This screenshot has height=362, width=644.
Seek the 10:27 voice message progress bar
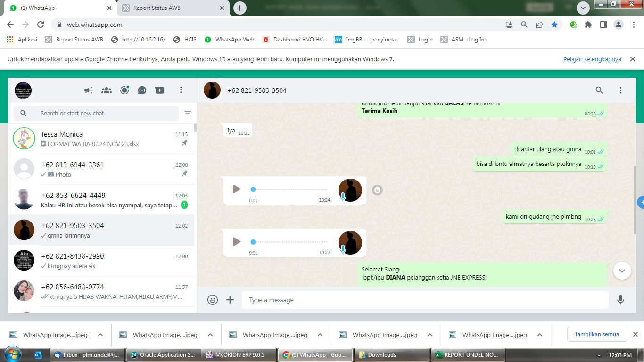pyautogui.click(x=289, y=242)
